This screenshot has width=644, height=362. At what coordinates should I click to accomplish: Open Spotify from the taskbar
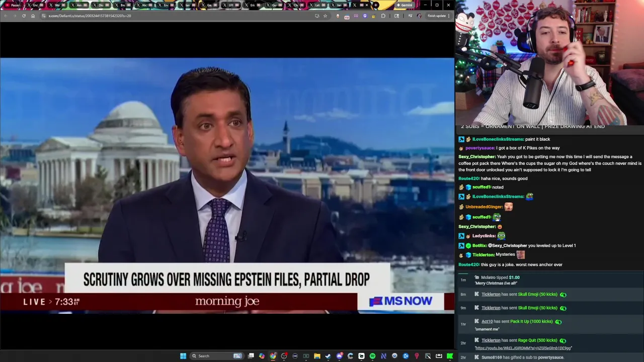click(x=372, y=356)
